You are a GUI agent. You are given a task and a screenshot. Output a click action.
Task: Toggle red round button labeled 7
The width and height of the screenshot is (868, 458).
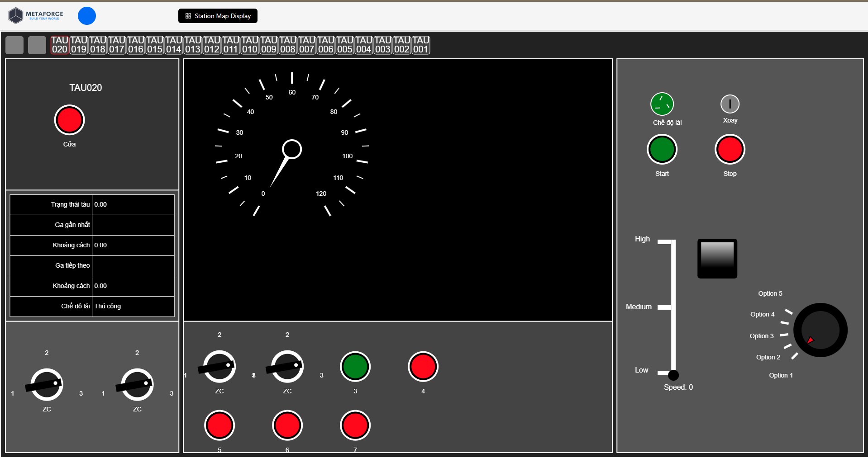355,425
